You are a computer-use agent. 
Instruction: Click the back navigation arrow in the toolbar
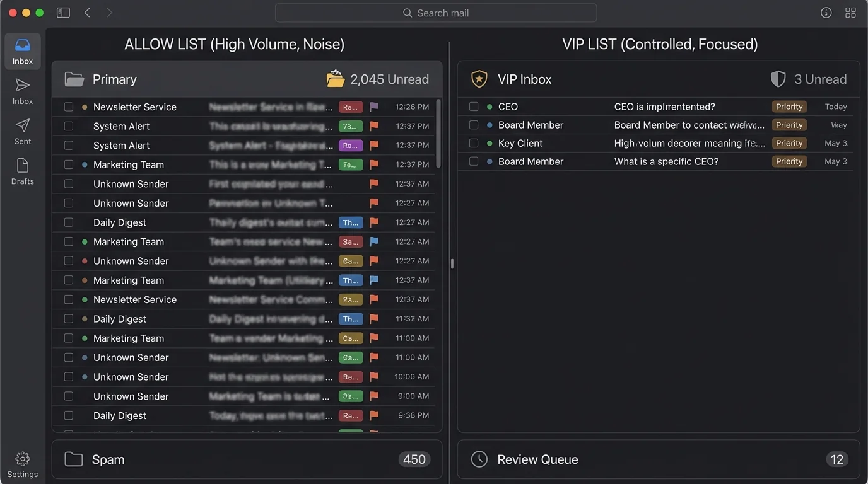pyautogui.click(x=87, y=12)
